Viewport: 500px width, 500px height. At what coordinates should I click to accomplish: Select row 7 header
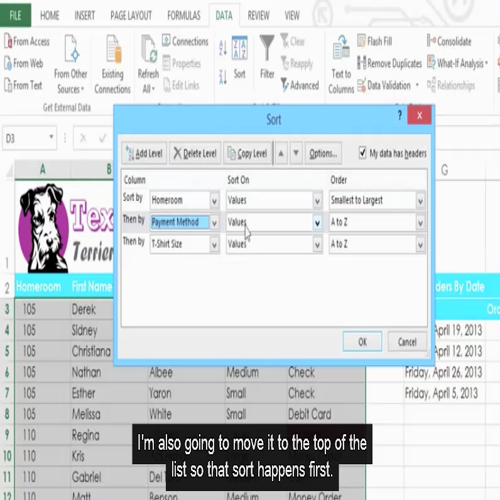pos(7,393)
